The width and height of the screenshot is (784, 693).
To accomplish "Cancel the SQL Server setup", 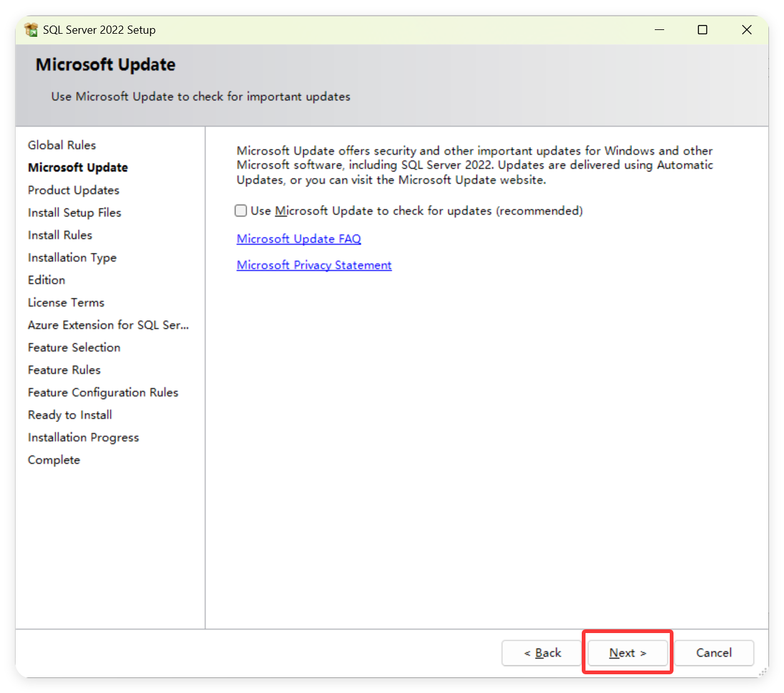I will coord(713,652).
